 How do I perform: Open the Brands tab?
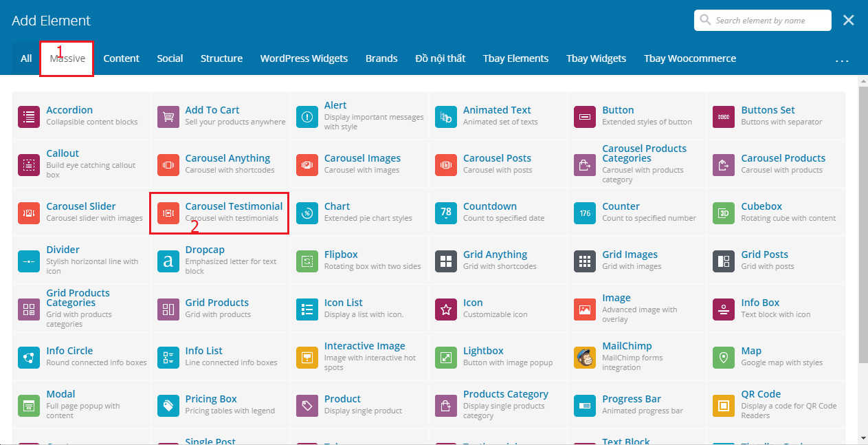pos(381,58)
